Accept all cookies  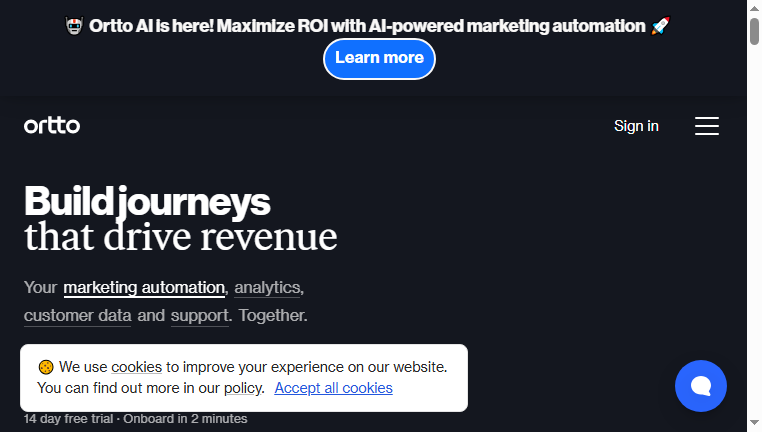(333, 388)
